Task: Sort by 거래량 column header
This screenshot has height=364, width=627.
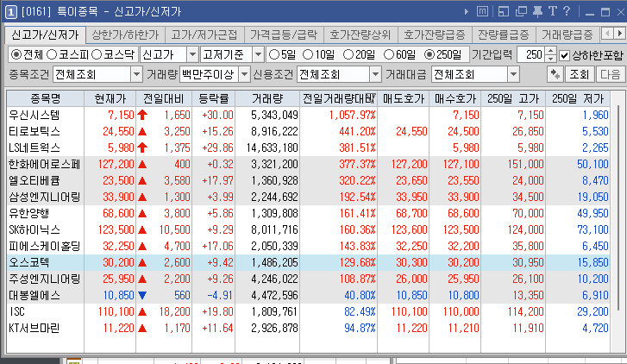Action: click(267, 98)
